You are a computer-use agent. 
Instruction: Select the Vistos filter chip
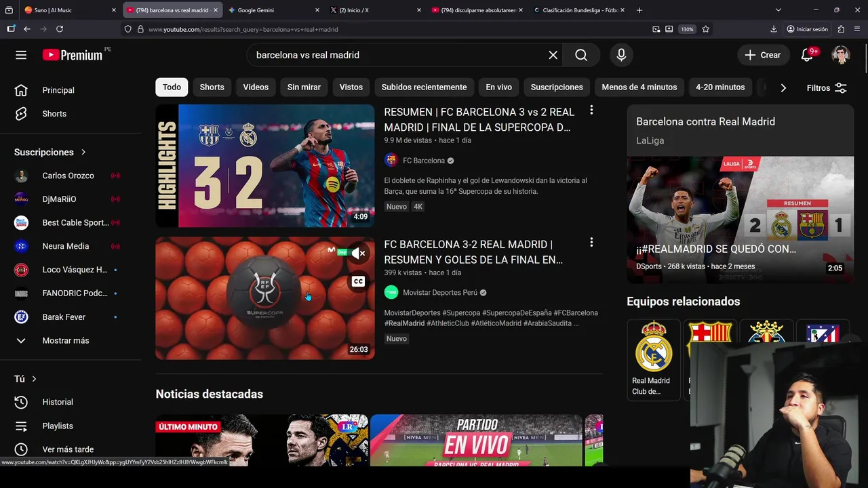pyautogui.click(x=351, y=87)
